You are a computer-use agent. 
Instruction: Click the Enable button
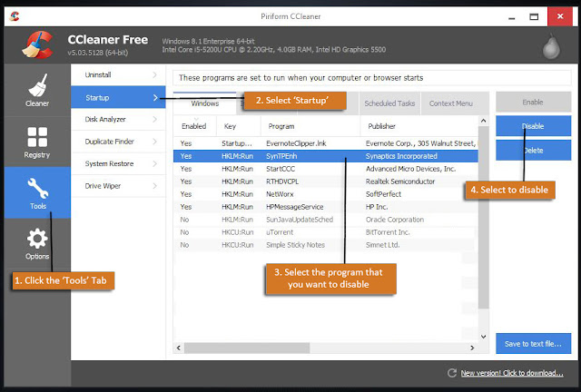click(x=533, y=102)
